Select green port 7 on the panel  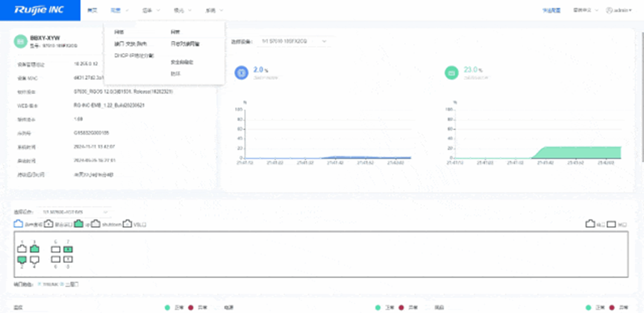(x=69, y=249)
